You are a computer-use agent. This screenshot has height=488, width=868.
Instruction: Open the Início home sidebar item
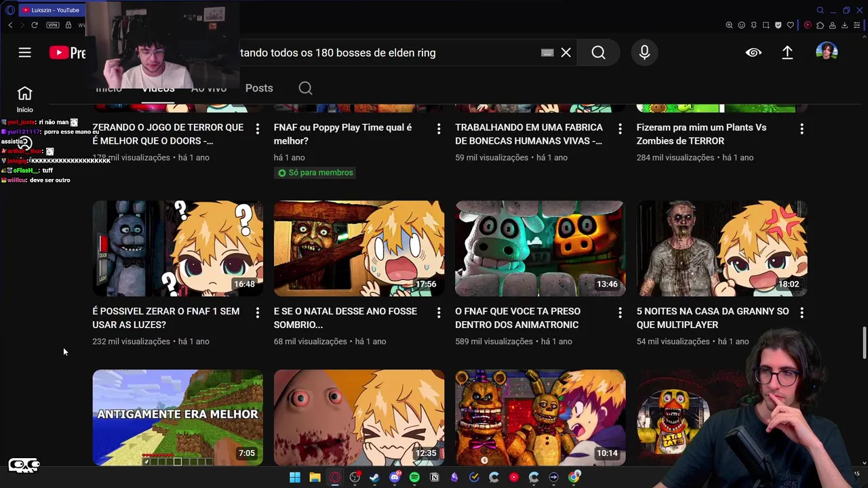tap(24, 99)
